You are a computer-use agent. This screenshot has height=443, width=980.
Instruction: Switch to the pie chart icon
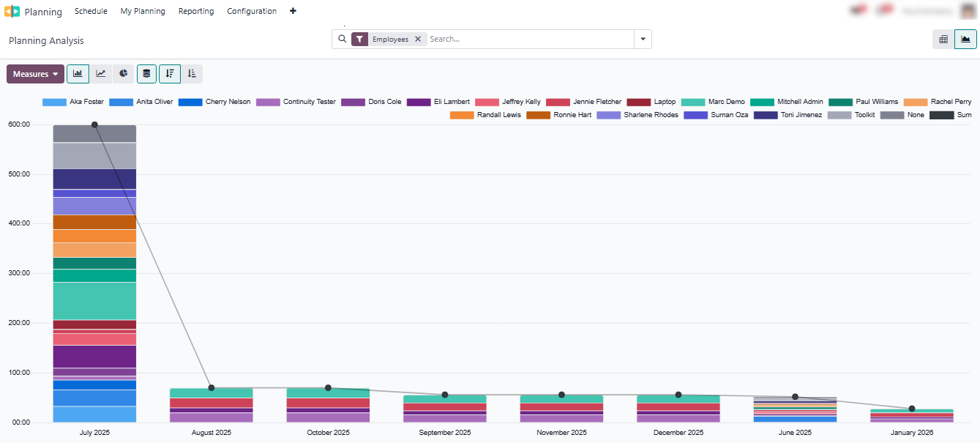tap(123, 73)
